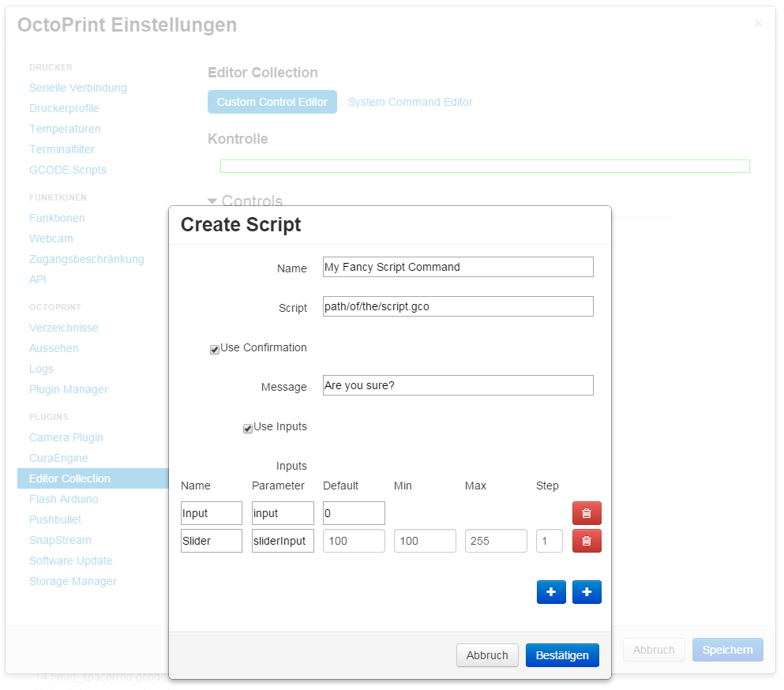Open Funktionen settings
Image resolution: width=784 pixels, height=690 pixels.
[x=57, y=218]
